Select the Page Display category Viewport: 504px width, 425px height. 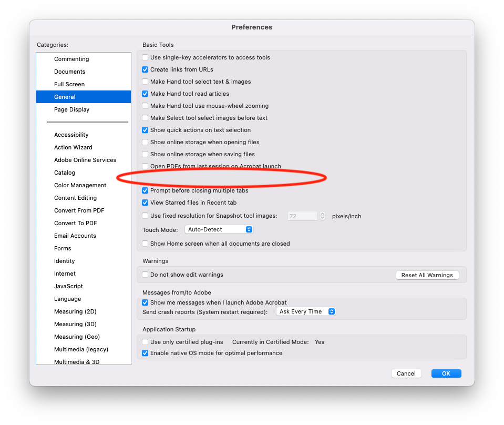tap(71, 109)
